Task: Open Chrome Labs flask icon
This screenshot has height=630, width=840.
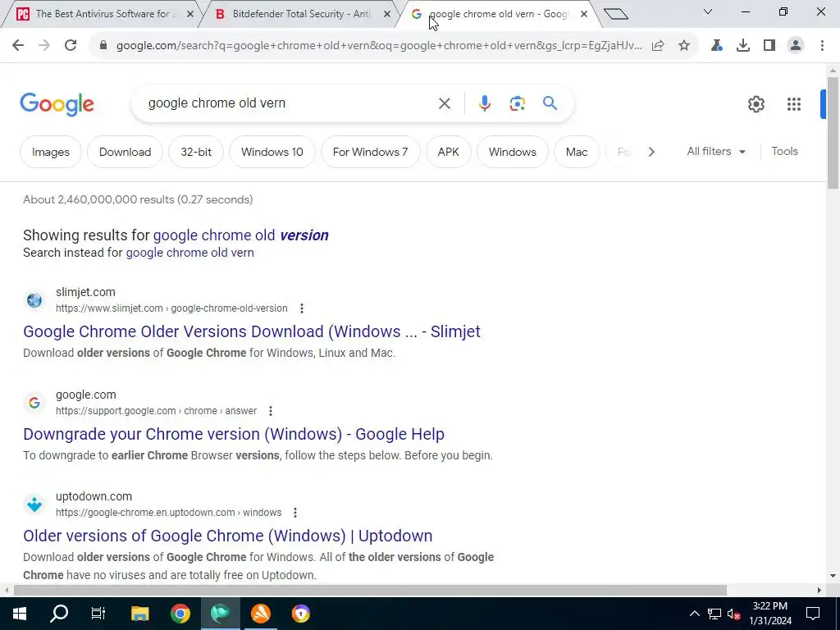Action: click(x=717, y=46)
